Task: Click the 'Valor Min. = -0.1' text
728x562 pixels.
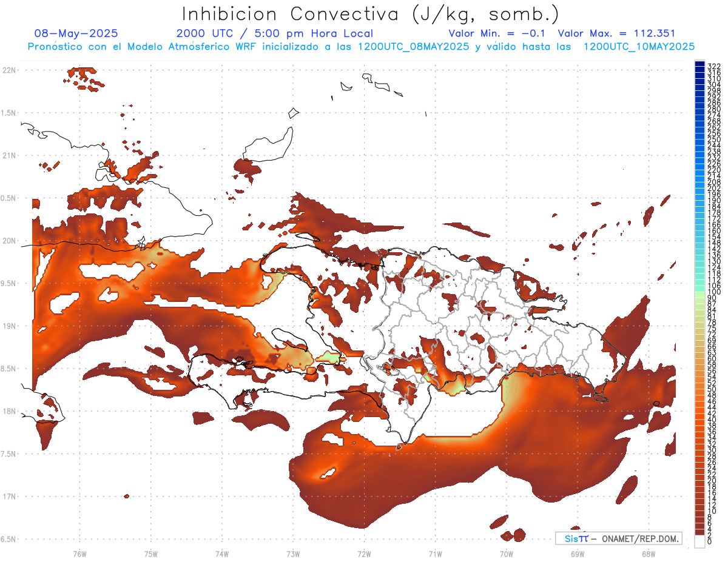Action: pos(497,33)
